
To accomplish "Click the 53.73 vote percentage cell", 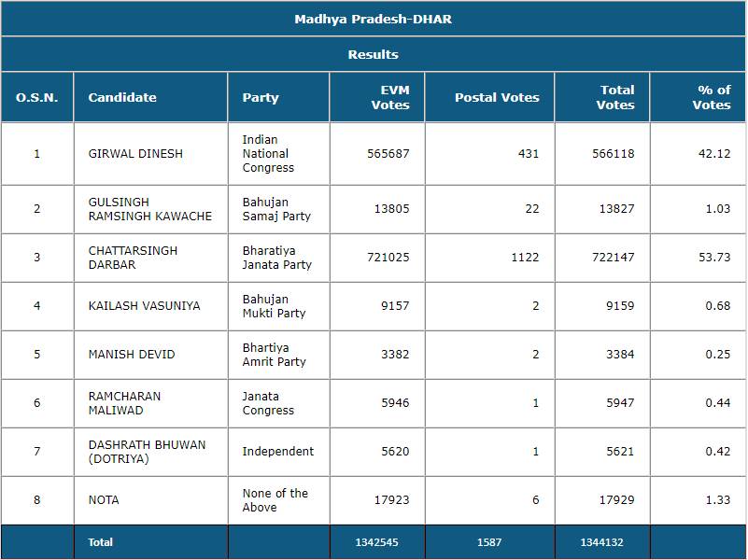I will 713,258.
